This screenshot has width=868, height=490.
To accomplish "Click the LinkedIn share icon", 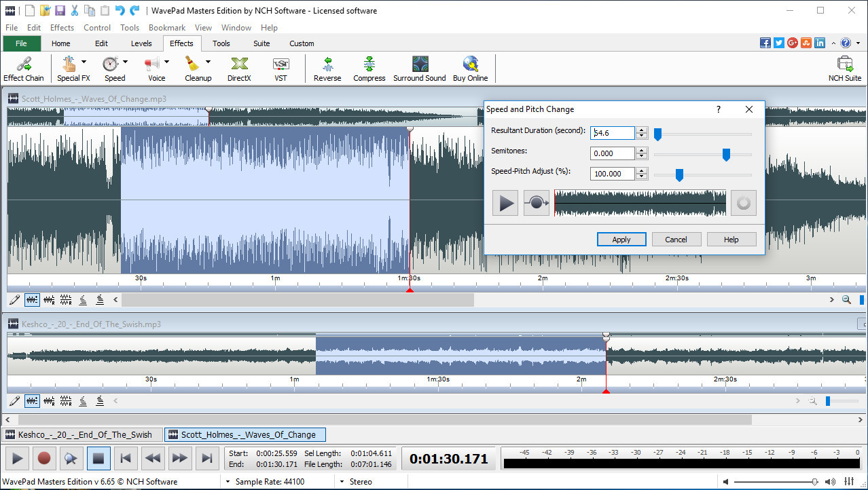I will coord(820,43).
